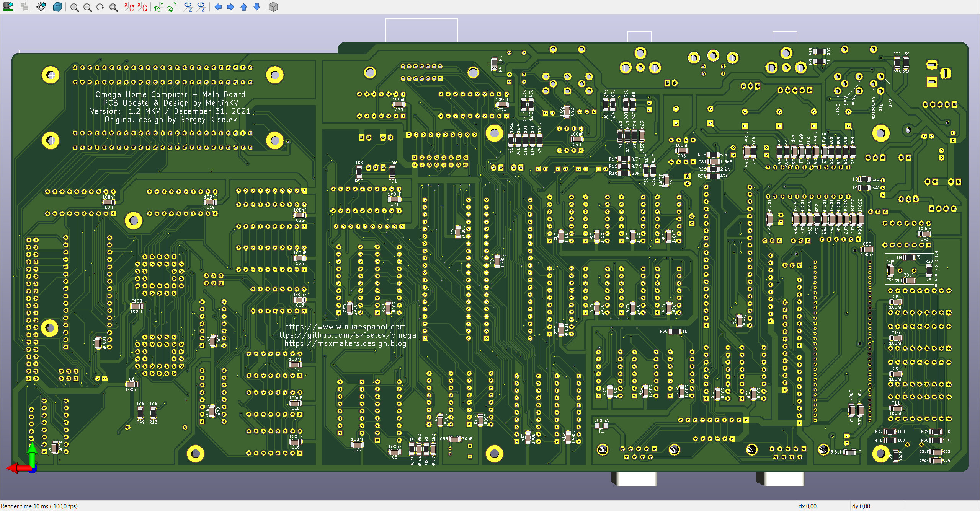Click the 'Omega Home Computer - Main Board' silkscreen text
The image size is (980, 511).
pyautogui.click(x=170, y=94)
